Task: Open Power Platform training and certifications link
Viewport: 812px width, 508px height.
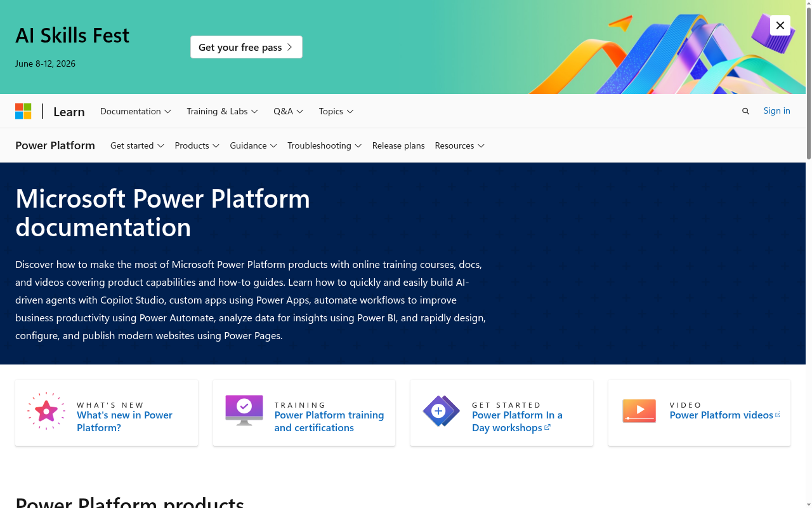Action: [329, 421]
